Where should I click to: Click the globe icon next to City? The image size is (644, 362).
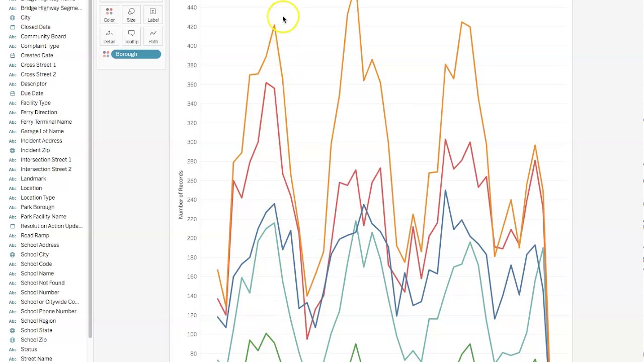(x=13, y=18)
